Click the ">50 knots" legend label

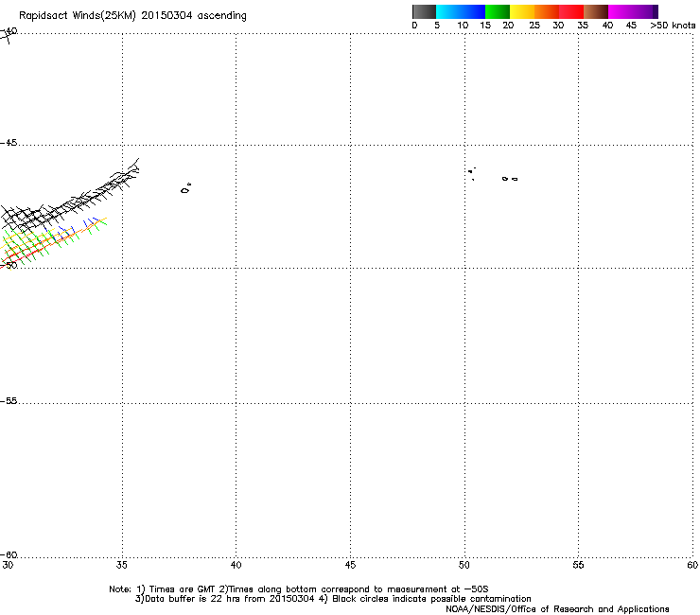[673, 26]
